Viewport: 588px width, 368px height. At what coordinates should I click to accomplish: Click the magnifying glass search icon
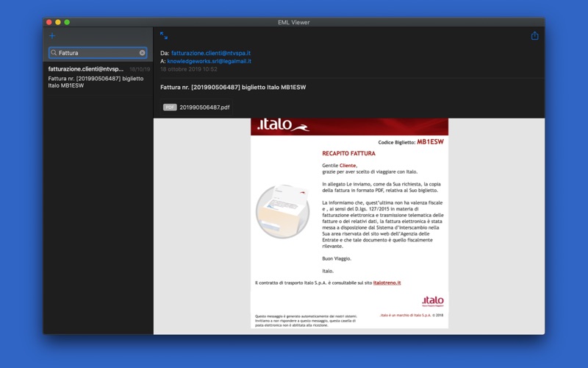(x=54, y=53)
